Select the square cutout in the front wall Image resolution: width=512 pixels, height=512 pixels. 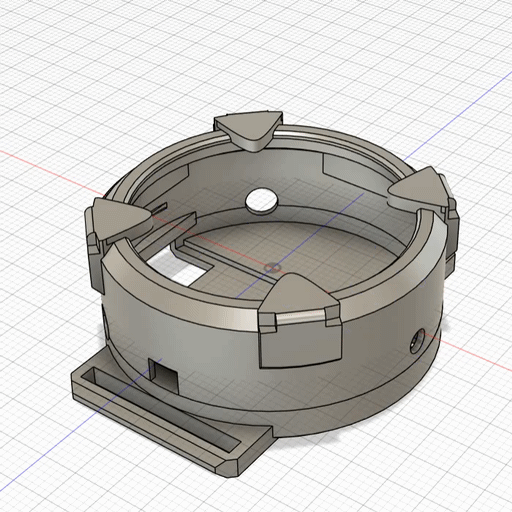[163, 376]
